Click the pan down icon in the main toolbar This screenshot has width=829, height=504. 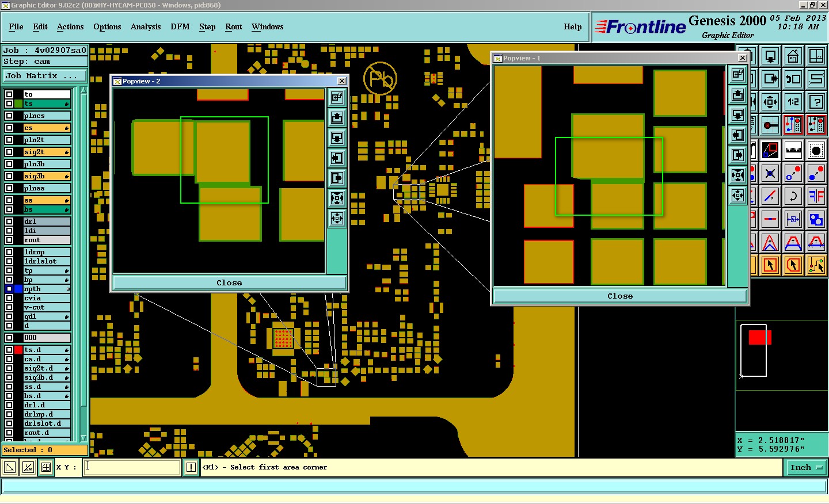tap(770, 56)
